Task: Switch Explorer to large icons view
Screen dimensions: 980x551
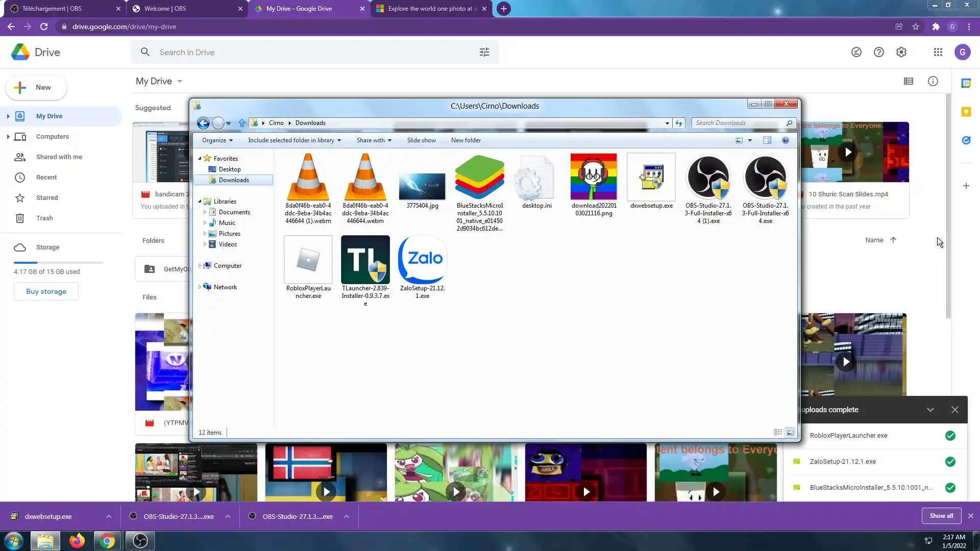Action: pos(790,432)
